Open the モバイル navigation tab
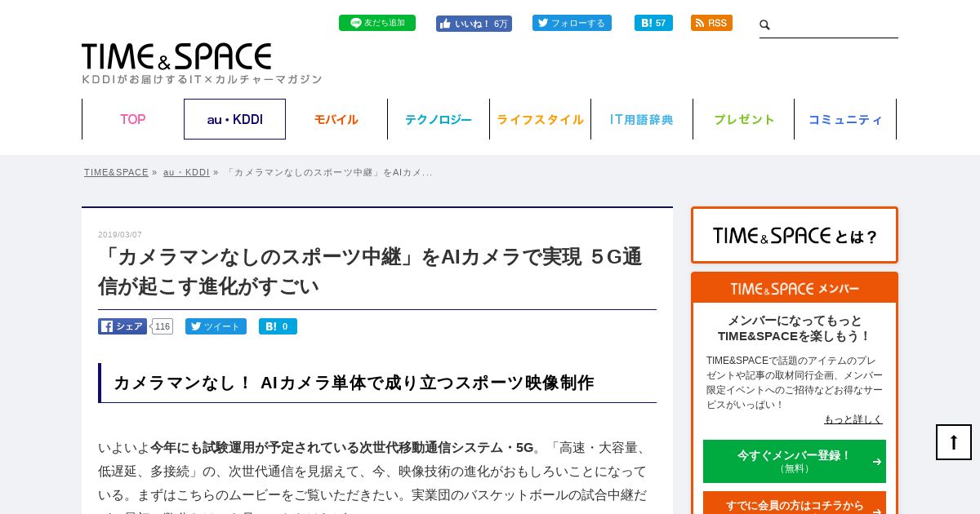This screenshot has width=980, height=514. pyautogui.click(x=336, y=119)
